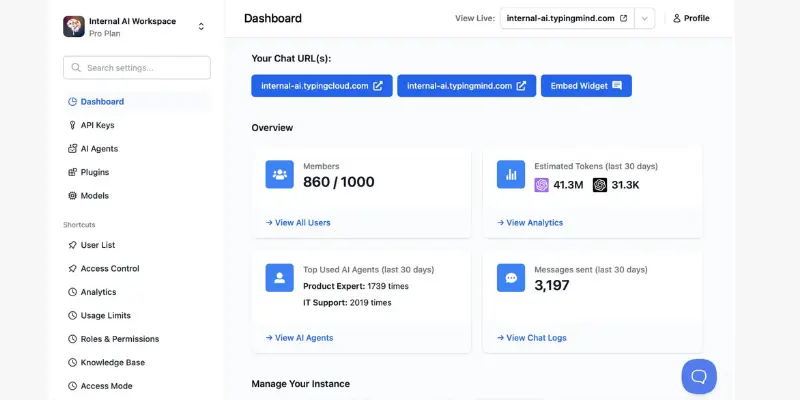Open the floating support chat bubble
This screenshot has width=800, height=400.
coord(699,377)
